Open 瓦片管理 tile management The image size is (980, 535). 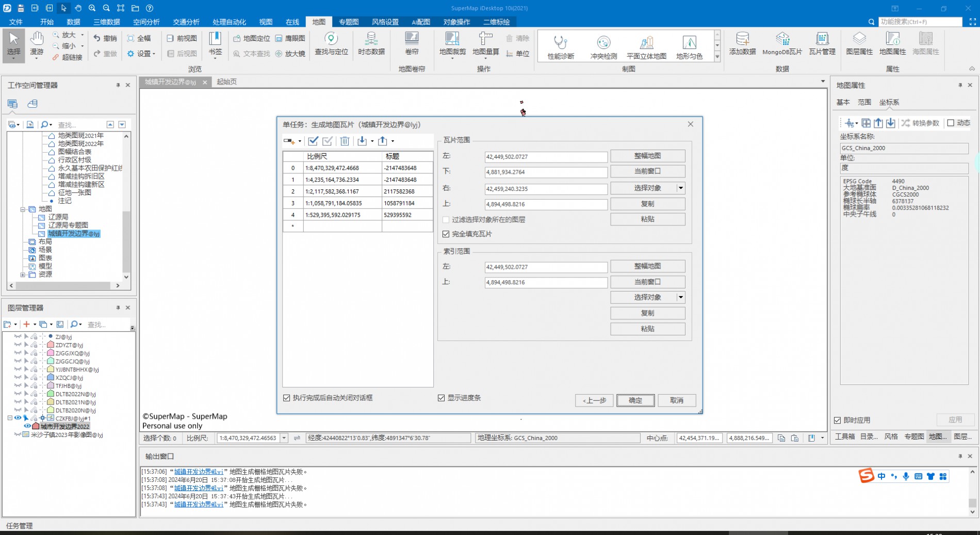point(822,44)
